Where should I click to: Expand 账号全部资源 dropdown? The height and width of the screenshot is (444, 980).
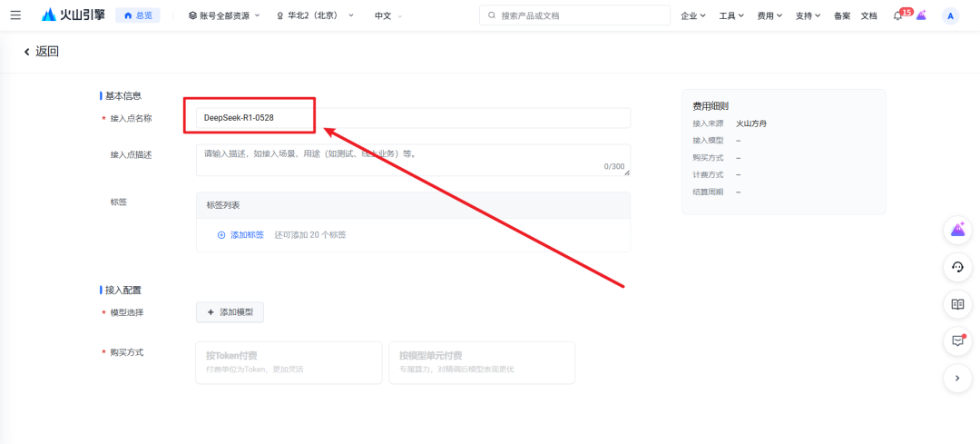(x=224, y=15)
